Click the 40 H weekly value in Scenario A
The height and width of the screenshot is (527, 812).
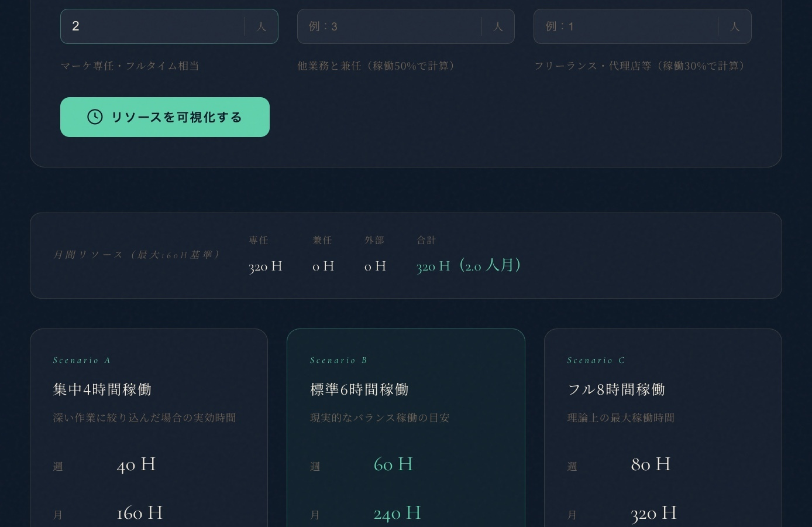point(136,464)
